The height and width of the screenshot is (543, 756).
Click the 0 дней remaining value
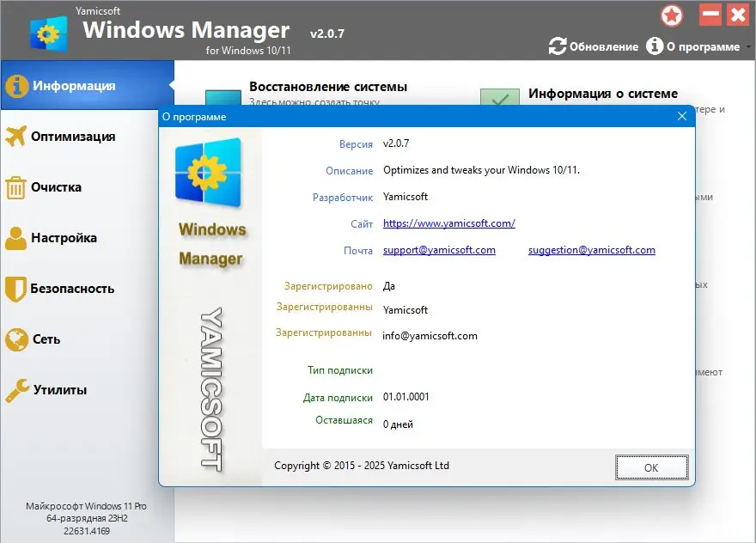pyautogui.click(x=398, y=424)
